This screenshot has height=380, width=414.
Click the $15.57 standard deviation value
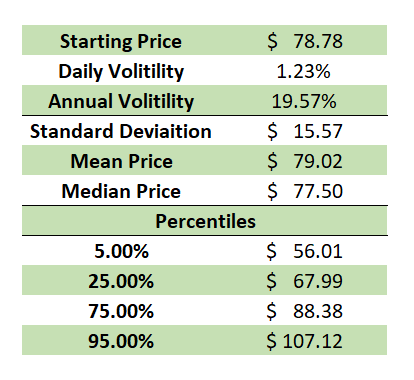pos(305,131)
